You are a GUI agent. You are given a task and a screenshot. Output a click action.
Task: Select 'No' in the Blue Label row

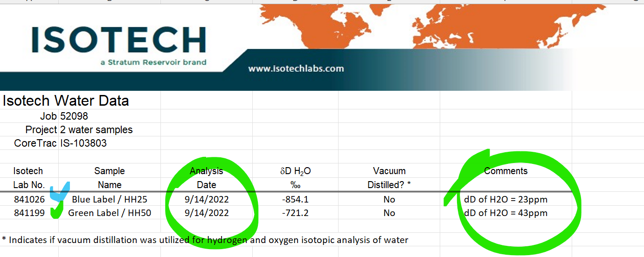coord(389,199)
